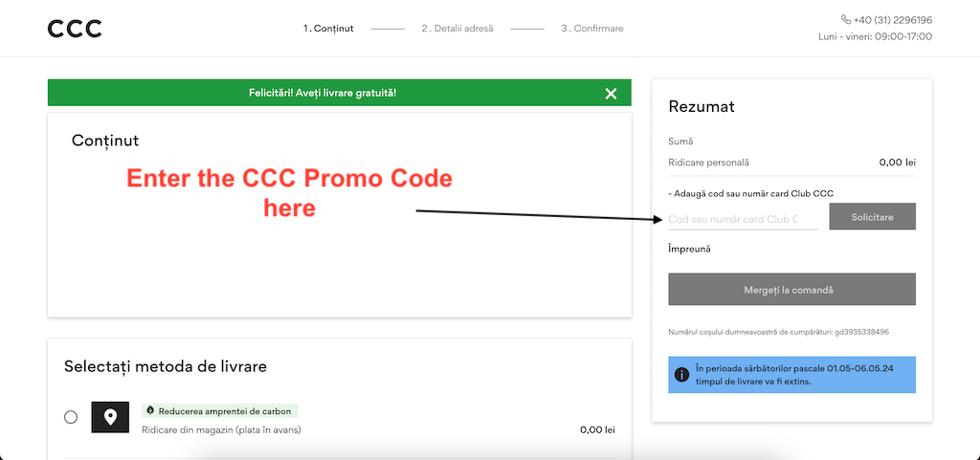980x460 pixels.
Task: Click the Conținut section heading
Action: 105,141
